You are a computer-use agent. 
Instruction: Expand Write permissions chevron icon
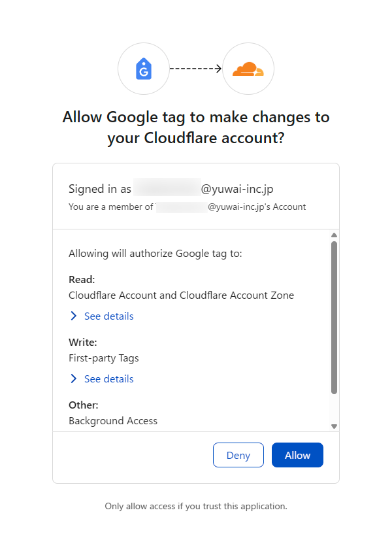[x=74, y=378]
